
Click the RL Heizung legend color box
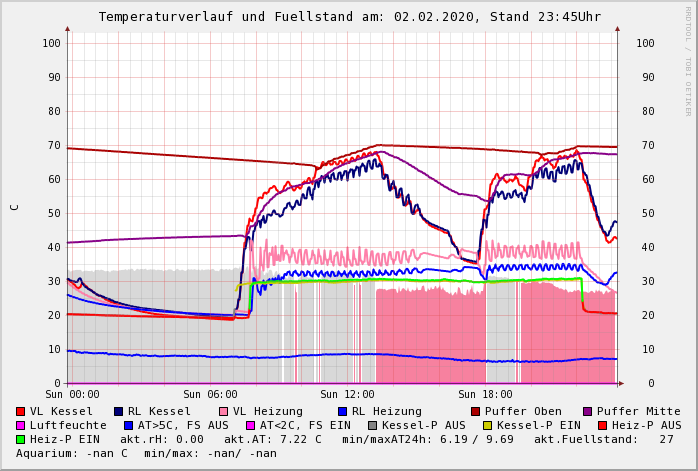[x=342, y=411]
